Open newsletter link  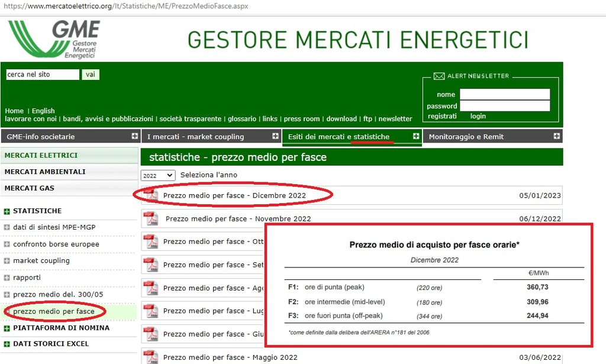395,119
